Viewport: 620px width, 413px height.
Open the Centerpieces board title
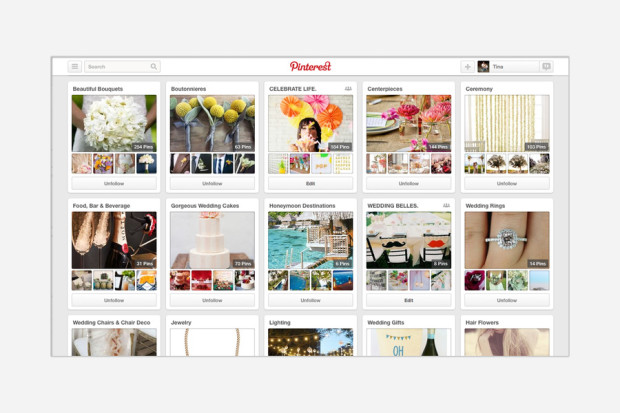385,89
